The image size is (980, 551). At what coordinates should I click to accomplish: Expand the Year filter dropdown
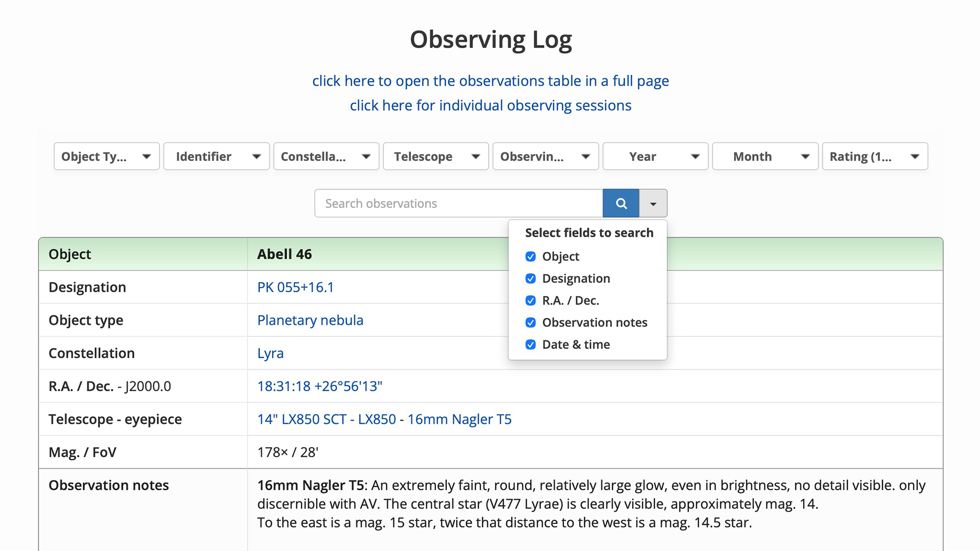[655, 156]
